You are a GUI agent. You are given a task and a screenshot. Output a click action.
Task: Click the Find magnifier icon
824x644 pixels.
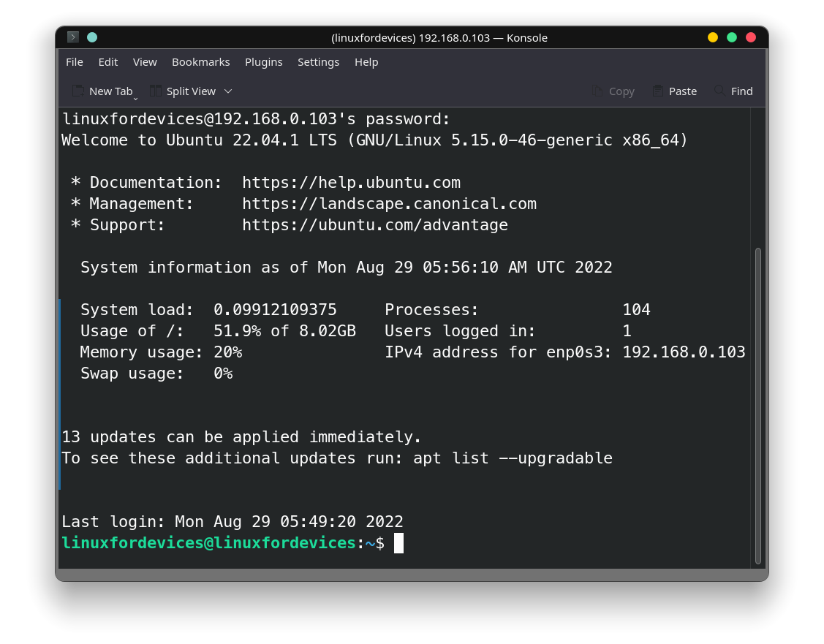(719, 91)
